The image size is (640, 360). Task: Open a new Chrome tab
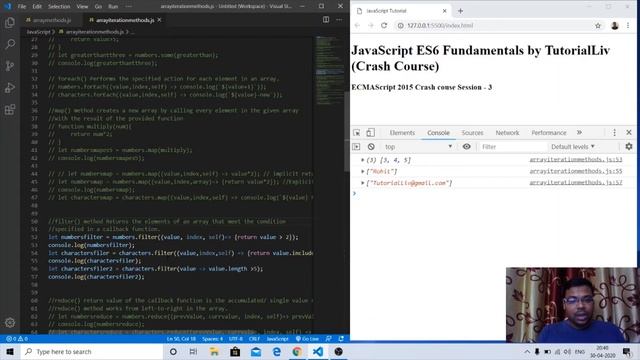[x=460, y=11]
